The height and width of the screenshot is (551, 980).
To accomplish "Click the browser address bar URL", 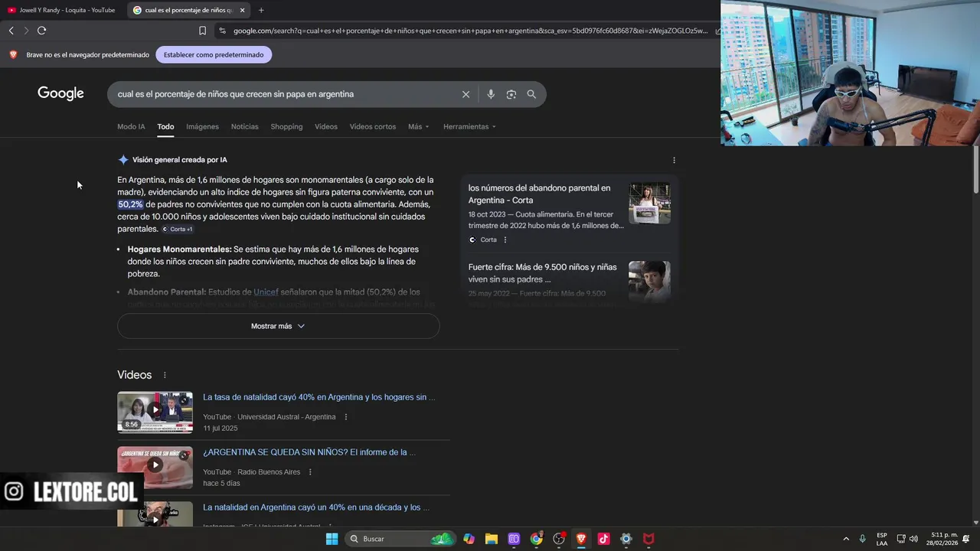I will coord(470,31).
